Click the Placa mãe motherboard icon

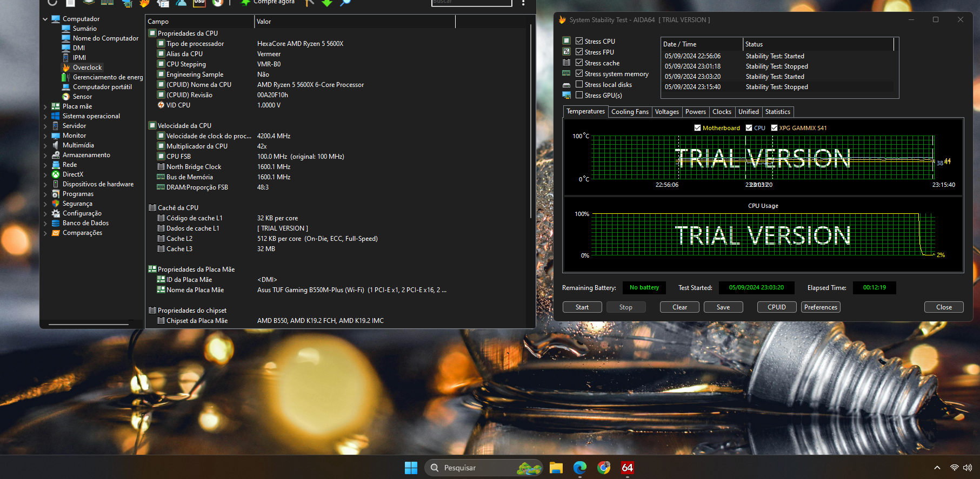click(56, 106)
